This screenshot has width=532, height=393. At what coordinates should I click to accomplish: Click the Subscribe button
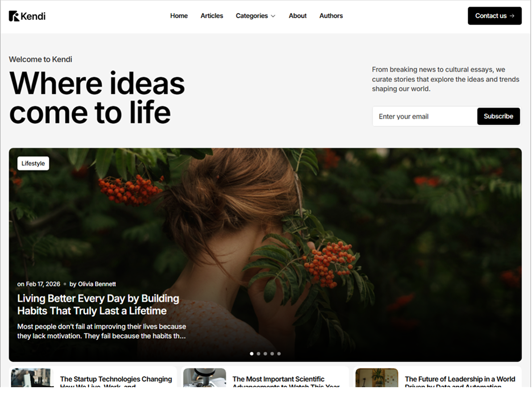[499, 117]
